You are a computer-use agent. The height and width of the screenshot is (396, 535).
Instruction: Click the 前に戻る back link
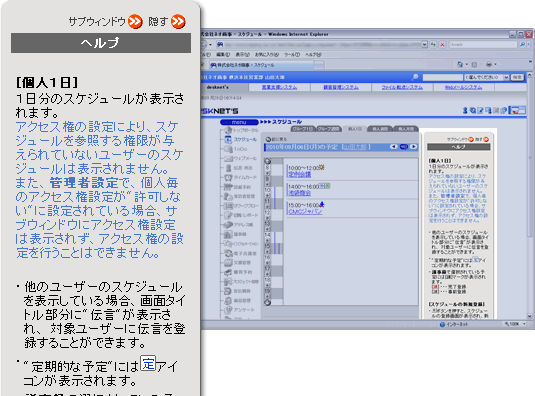(276, 139)
